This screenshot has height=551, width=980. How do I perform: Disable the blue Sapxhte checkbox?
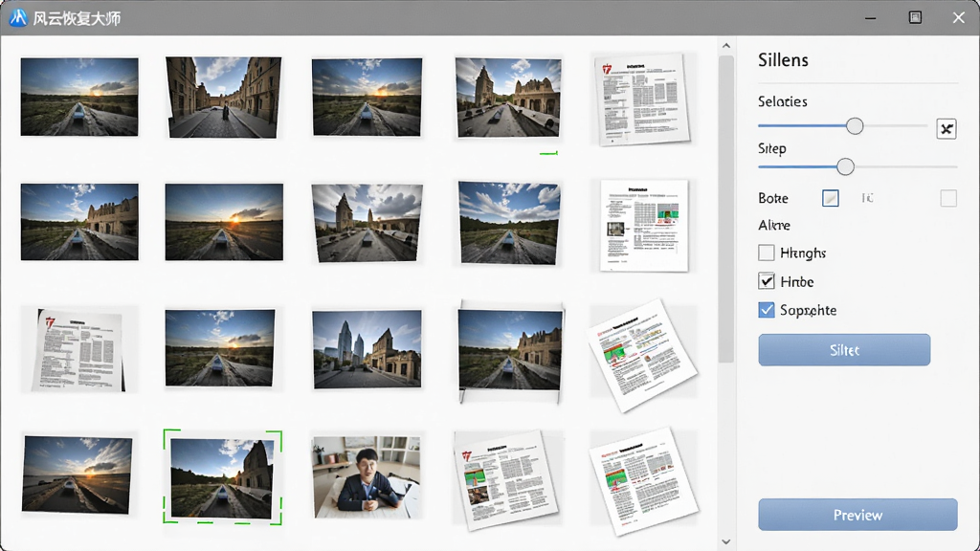(767, 310)
